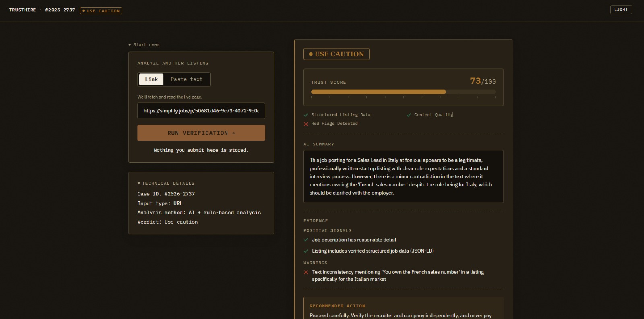The height and width of the screenshot is (319, 644).
Task: Click the 'Red Flags Detected' label
Action: pos(334,124)
